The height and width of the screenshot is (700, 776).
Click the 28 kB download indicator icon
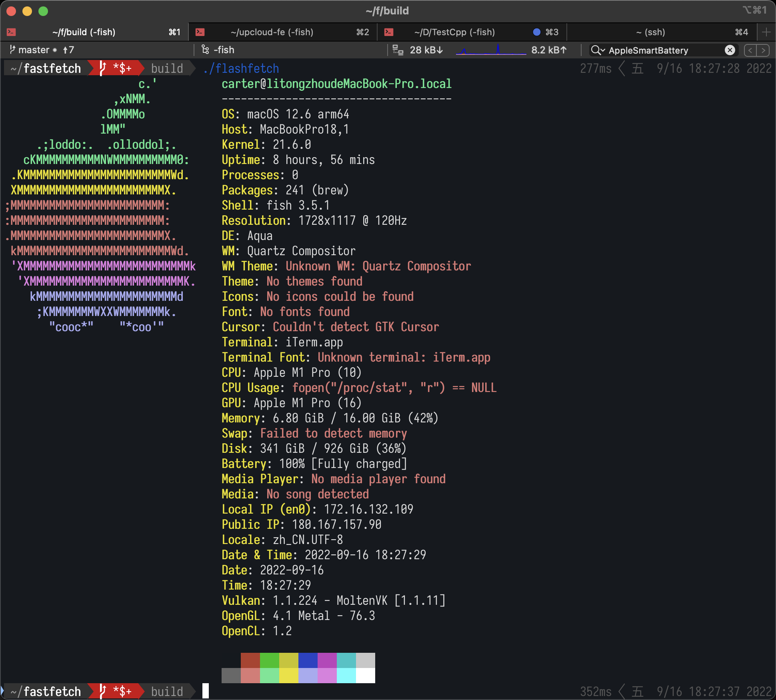coord(398,50)
